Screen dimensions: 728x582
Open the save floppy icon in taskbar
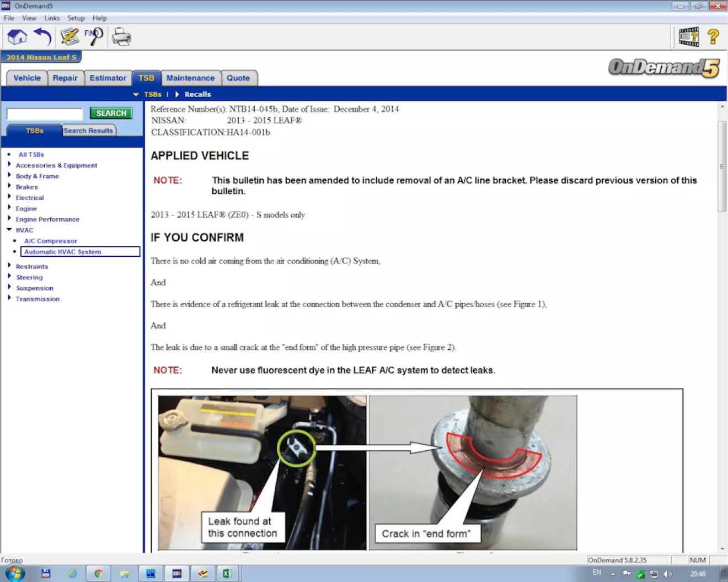click(x=46, y=573)
